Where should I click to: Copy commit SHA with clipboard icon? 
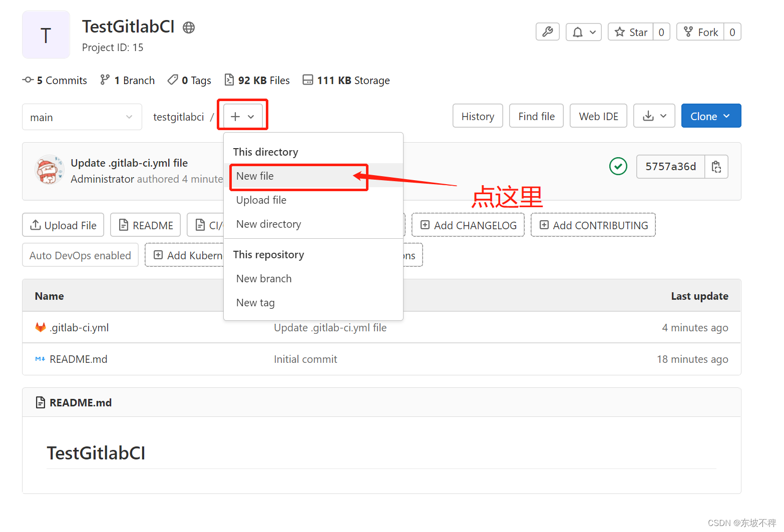point(716,167)
